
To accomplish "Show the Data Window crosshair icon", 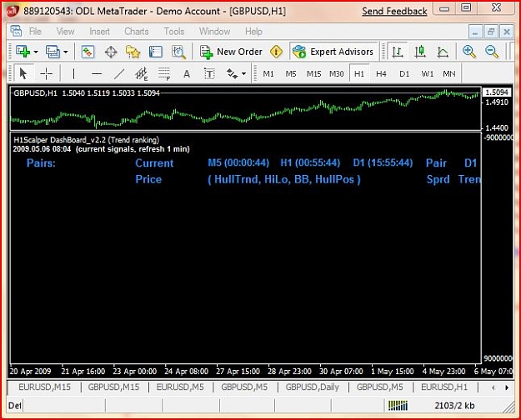I will (111, 52).
